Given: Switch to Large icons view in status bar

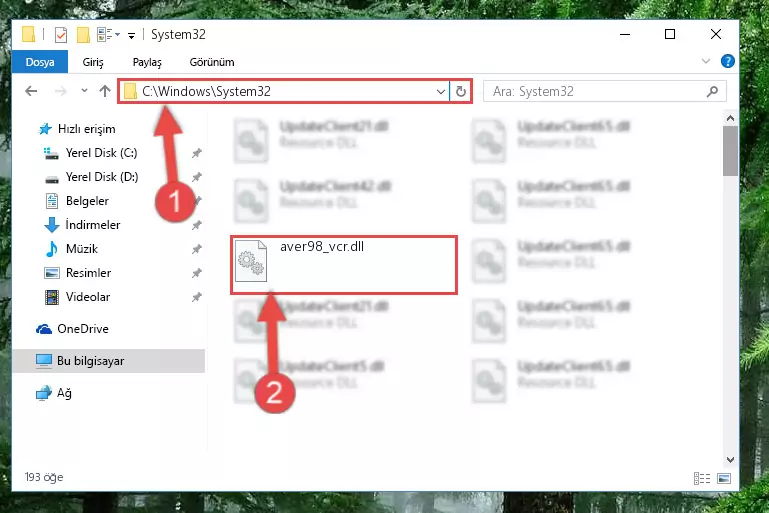Looking at the screenshot, I should click(724, 478).
